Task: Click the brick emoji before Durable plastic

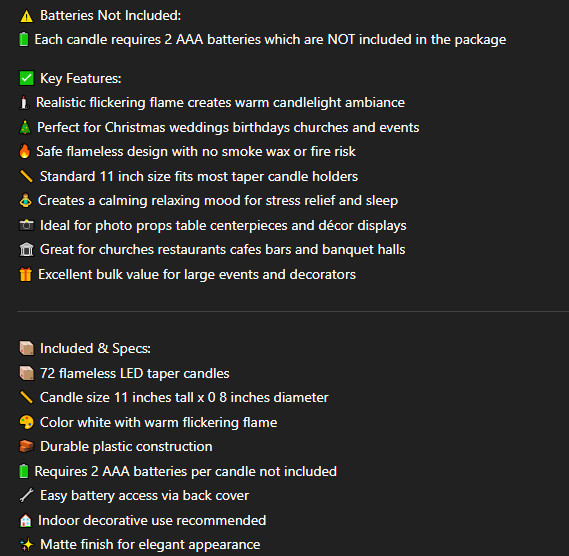Action: [x=26, y=446]
